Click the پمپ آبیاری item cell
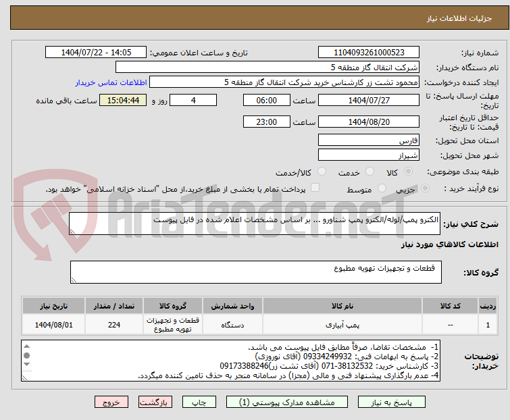This screenshot has height=420, width=510. pyautogui.click(x=342, y=324)
